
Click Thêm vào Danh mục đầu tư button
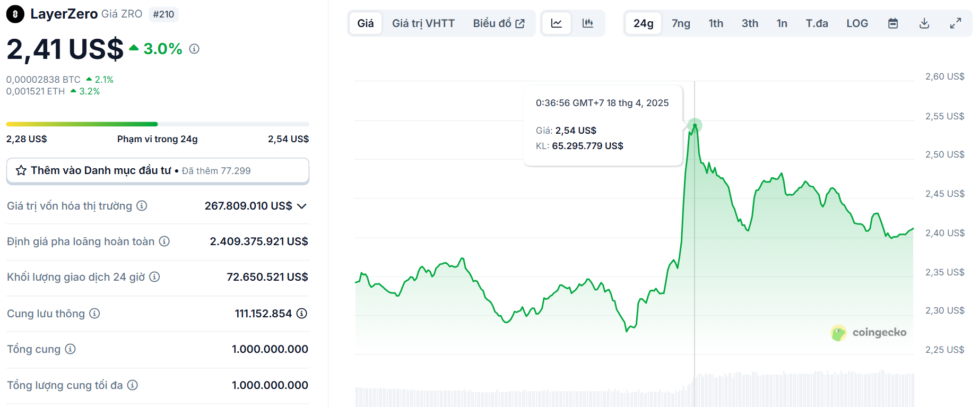158,171
